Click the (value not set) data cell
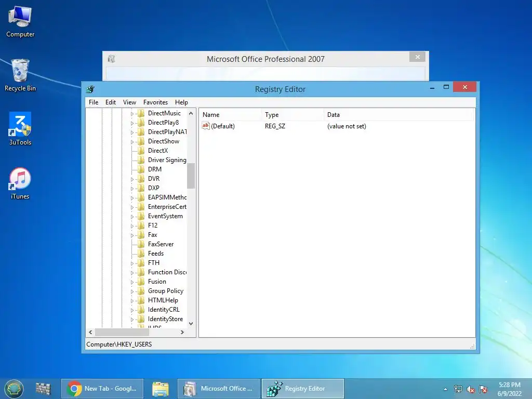Screen dimensions: 532x399 [347, 126]
